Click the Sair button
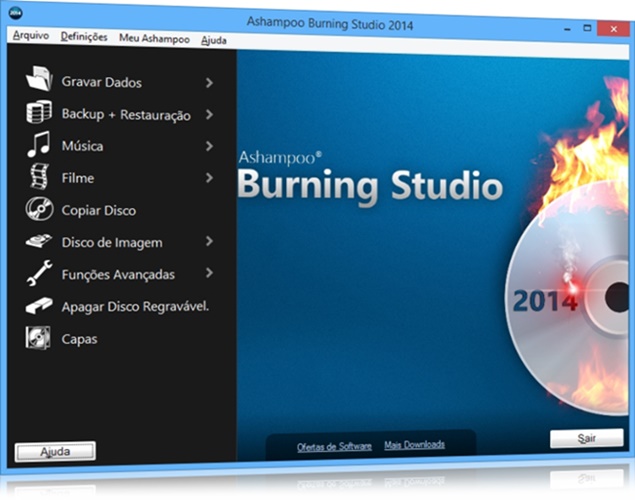Viewport: 635px width, 500px height. pos(586,438)
